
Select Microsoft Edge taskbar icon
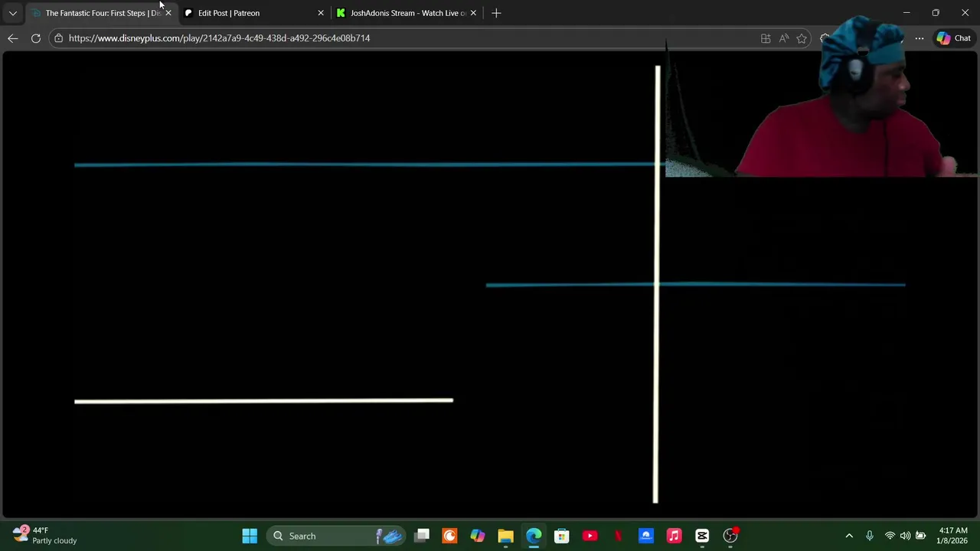tap(534, 536)
